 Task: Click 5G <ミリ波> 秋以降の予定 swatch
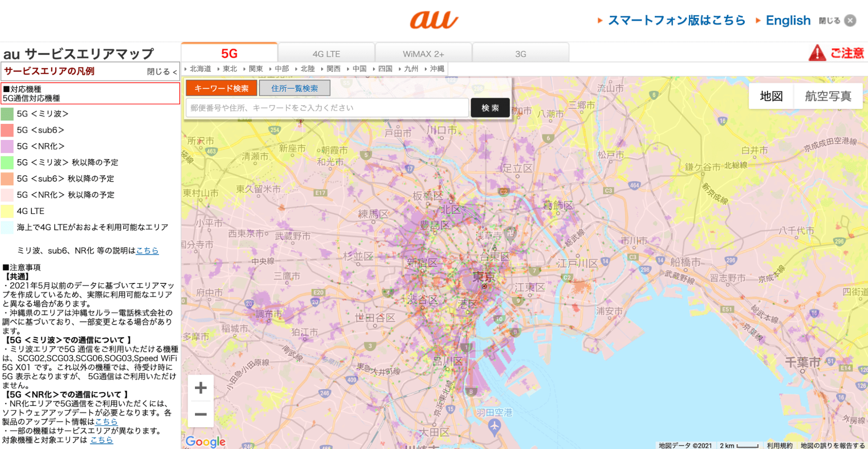click(7, 163)
